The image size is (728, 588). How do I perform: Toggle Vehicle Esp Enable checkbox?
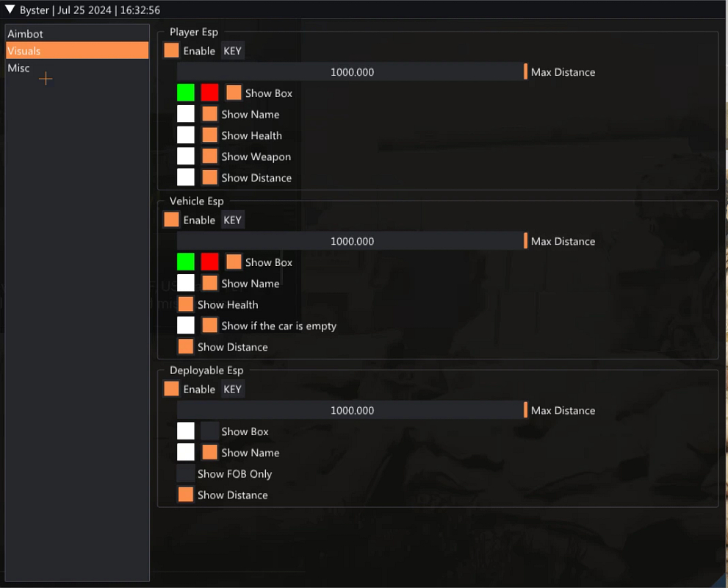pos(171,220)
